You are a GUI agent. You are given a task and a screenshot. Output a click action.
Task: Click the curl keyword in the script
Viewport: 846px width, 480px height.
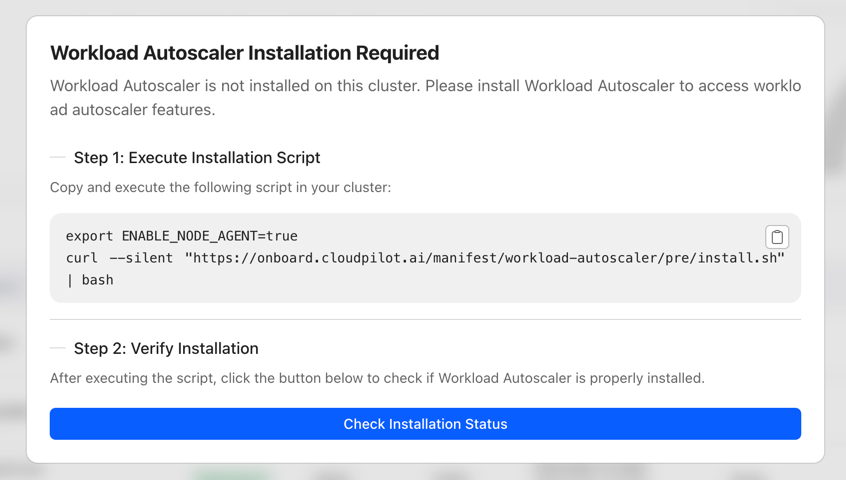(82, 258)
